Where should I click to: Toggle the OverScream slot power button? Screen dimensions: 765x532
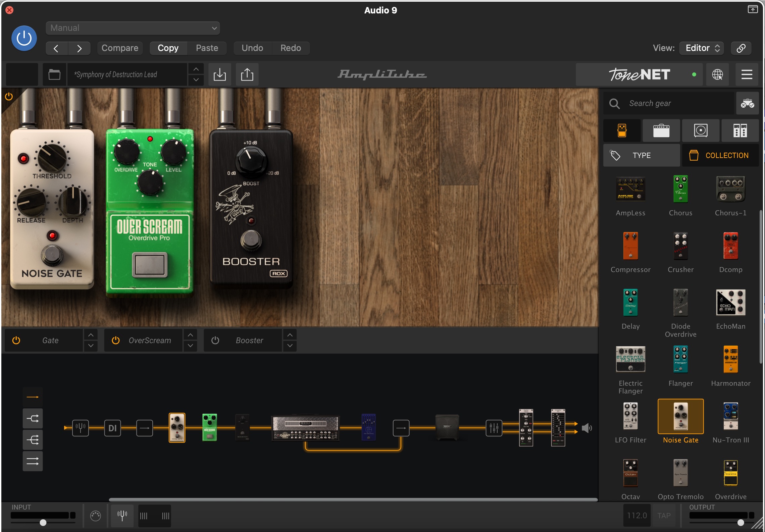coord(116,340)
